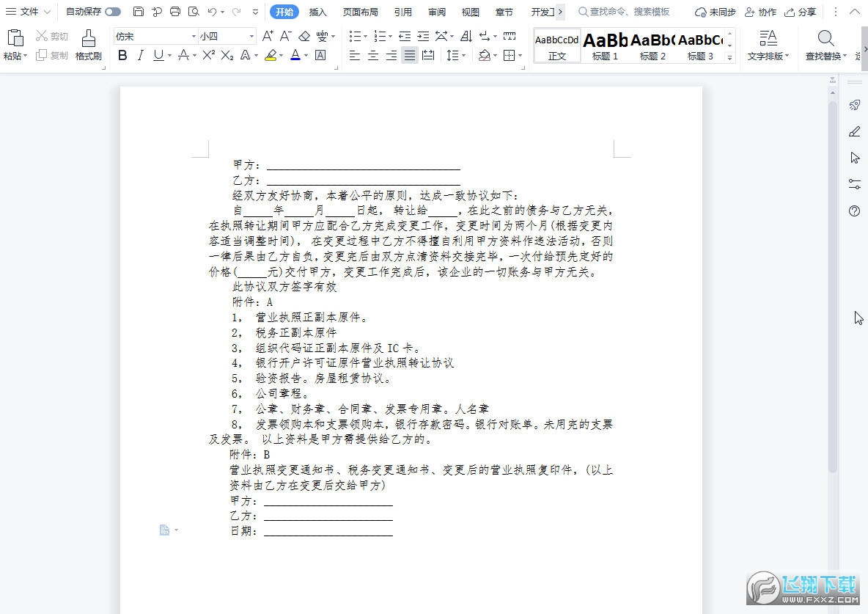Switch to the 引用 tab
Image resolution: width=868 pixels, height=614 pixels.
[x=403, y=12]
